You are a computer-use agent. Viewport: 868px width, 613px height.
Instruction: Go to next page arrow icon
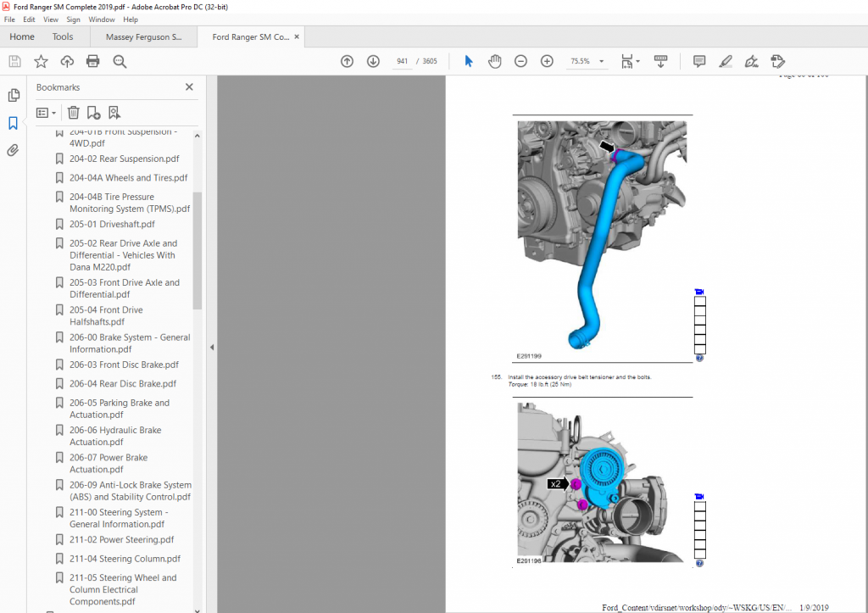(373, 61)
